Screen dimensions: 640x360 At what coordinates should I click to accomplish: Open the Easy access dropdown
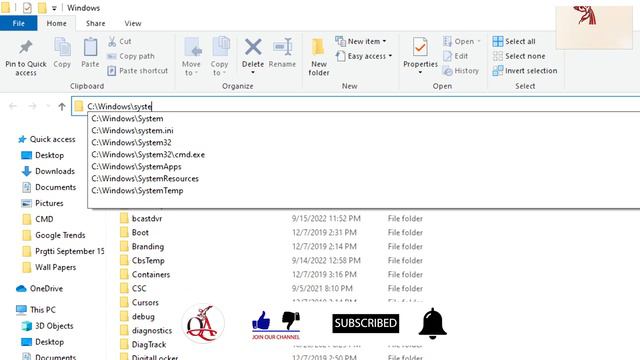click(364, 56)
